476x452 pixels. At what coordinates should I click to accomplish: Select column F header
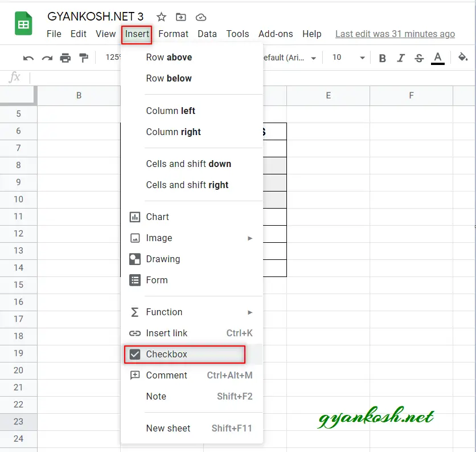411,95
